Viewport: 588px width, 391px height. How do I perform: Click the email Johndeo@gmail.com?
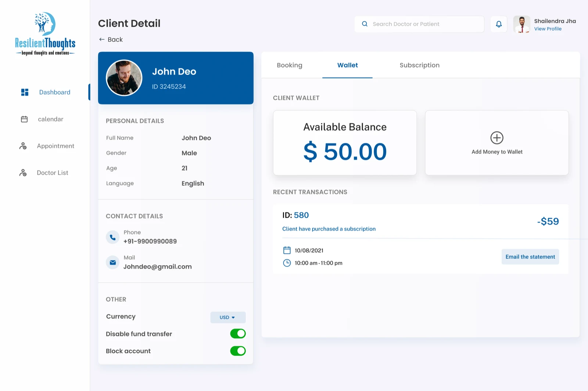[x=158, y=267]
